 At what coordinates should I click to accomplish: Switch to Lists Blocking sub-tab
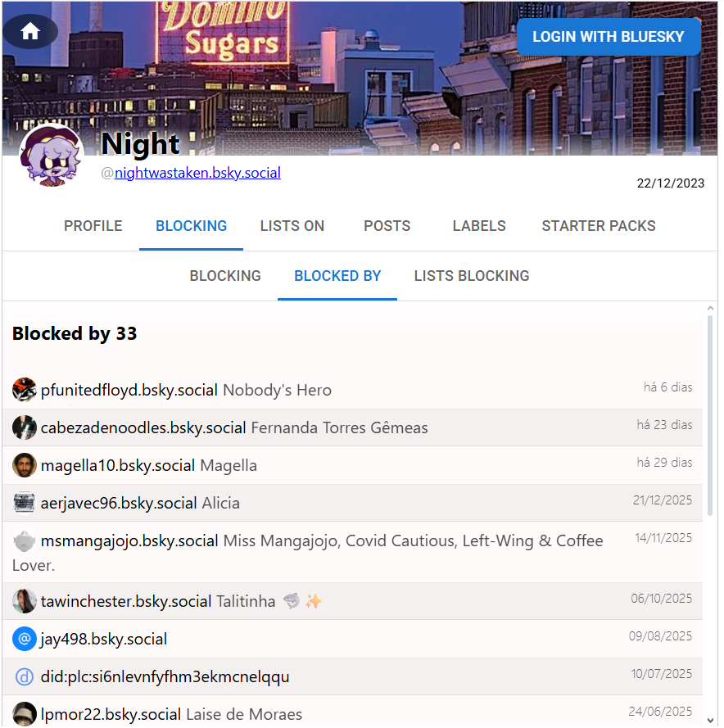[x=472, y=276]
